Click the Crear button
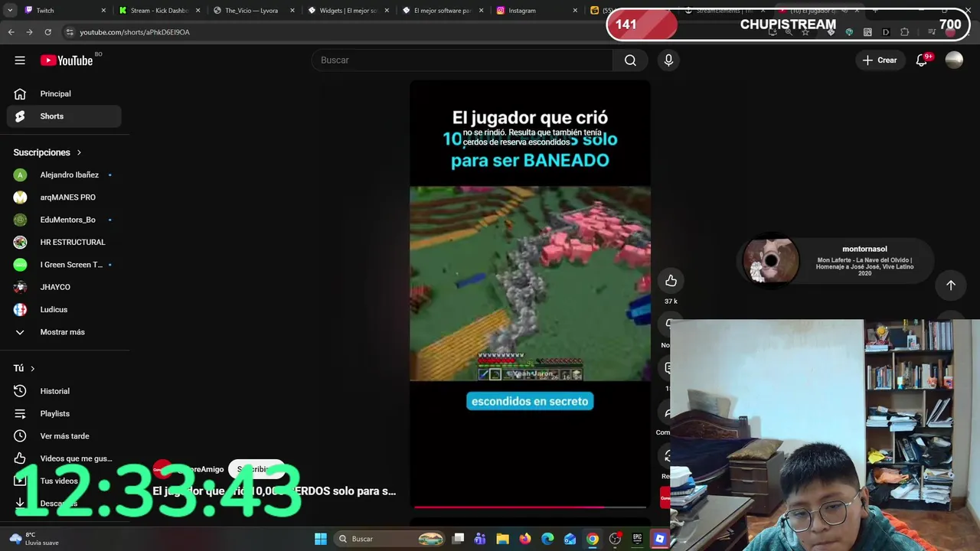 (880, 60)
